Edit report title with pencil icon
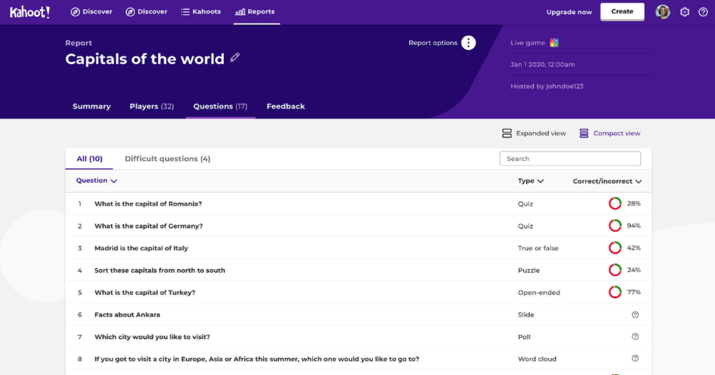715x375 pixels. [235, 58]
